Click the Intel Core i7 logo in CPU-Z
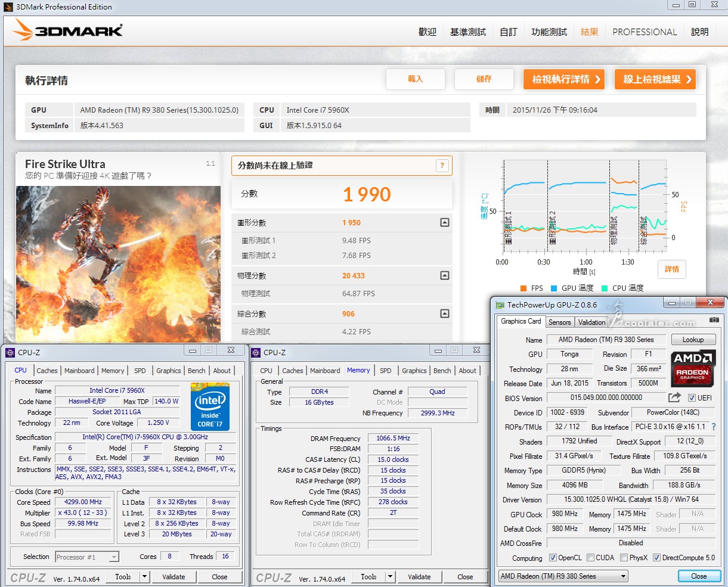 (x=210, y=406)
